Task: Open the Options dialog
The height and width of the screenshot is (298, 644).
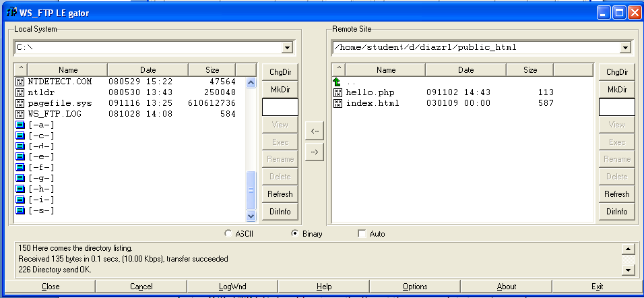Action: [x=415, y=287]
